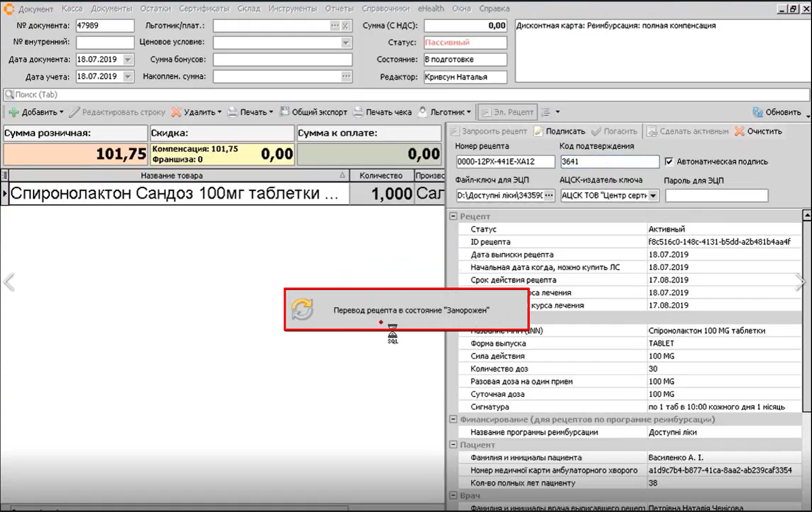Click the Общий экспорт toolbar icon
Screen dimensions: 812x512
285,112
